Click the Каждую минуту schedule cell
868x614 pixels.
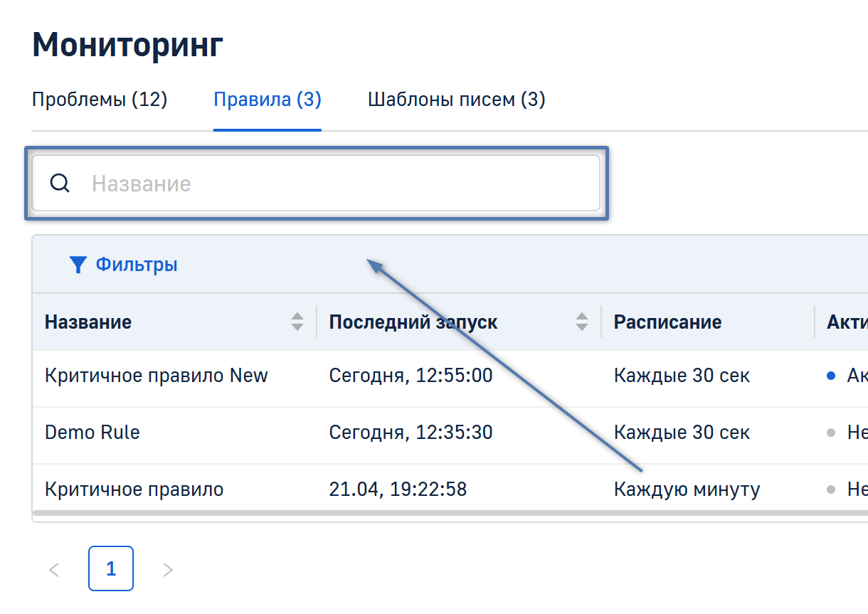(687, 489)
